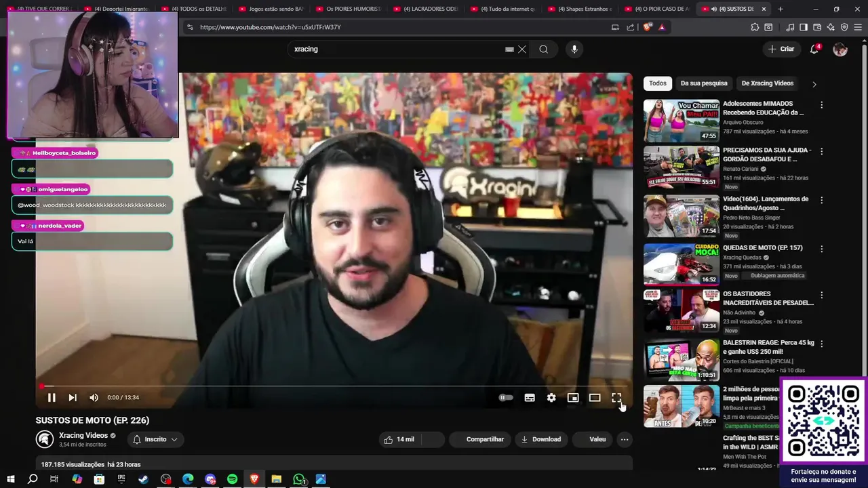868x488 pixels.
Task: Click the address bar URL
Action: [x=270, y=27]
